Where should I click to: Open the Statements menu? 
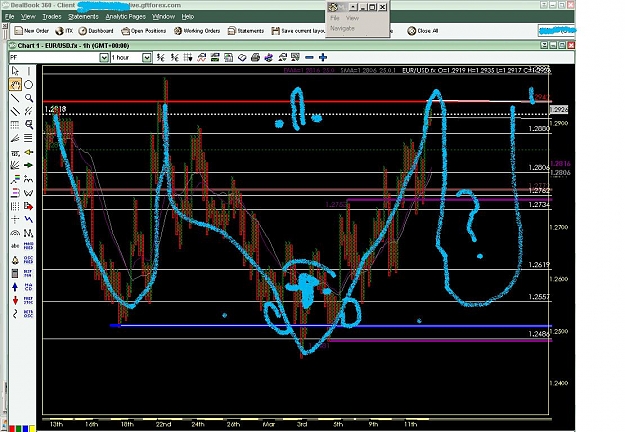(x=83, y=16)
